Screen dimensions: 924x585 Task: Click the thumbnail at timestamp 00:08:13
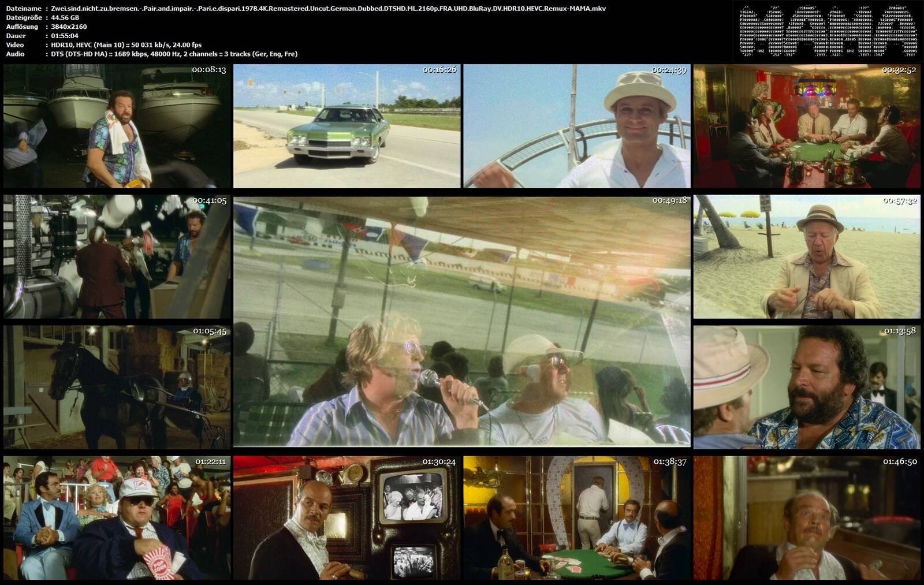(x=117, y=126)
